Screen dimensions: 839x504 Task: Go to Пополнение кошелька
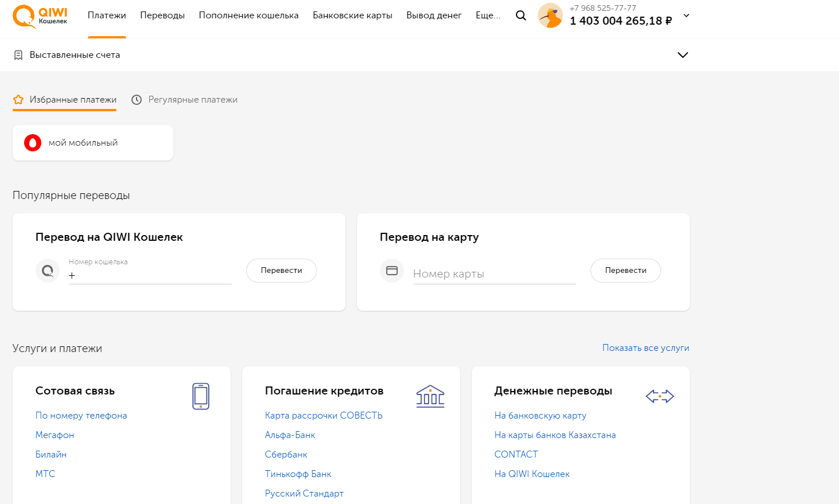pyautogui.click(x=248, y=15)
